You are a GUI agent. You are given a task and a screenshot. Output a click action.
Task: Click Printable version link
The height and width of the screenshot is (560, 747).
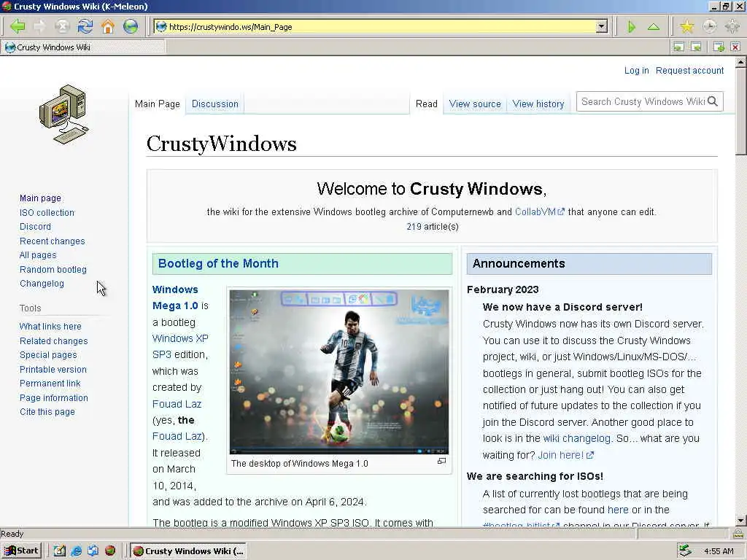[x=53, y=369]
